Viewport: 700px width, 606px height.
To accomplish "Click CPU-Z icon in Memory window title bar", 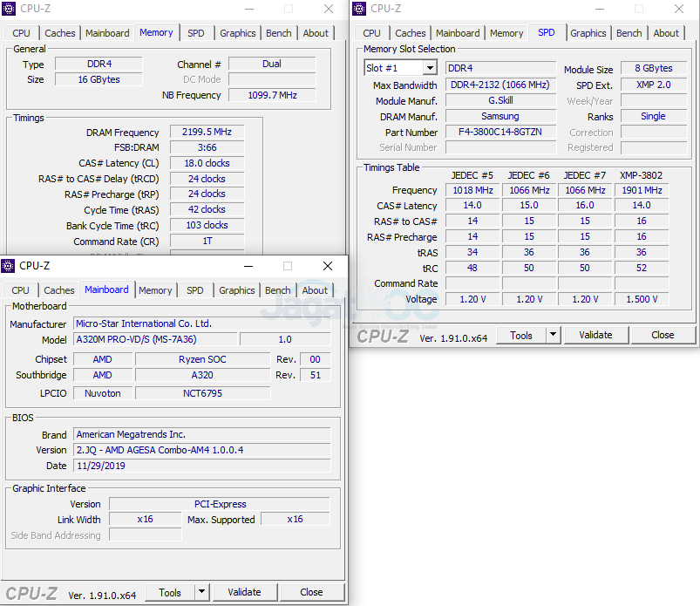I will [10, 9].
